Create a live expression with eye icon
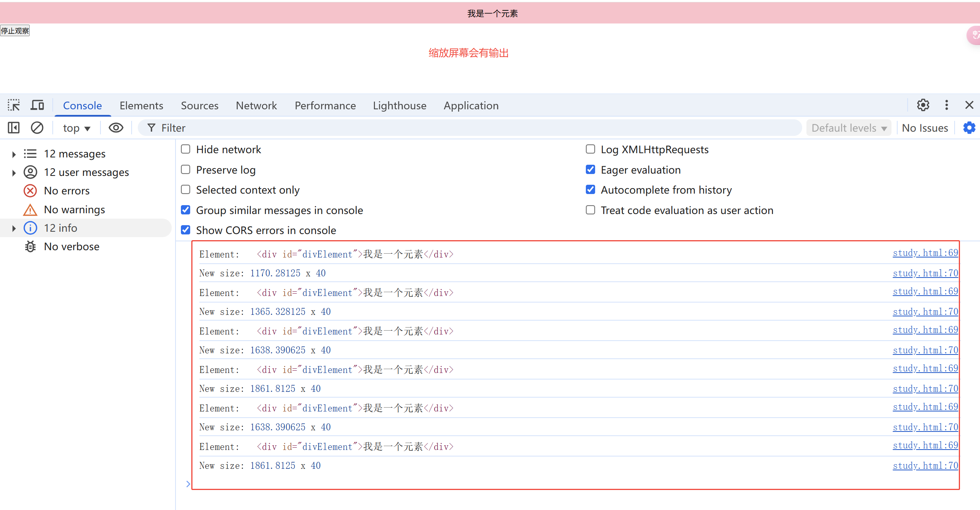The width and height of the screenshot is (980, 510). click(115, 127)
